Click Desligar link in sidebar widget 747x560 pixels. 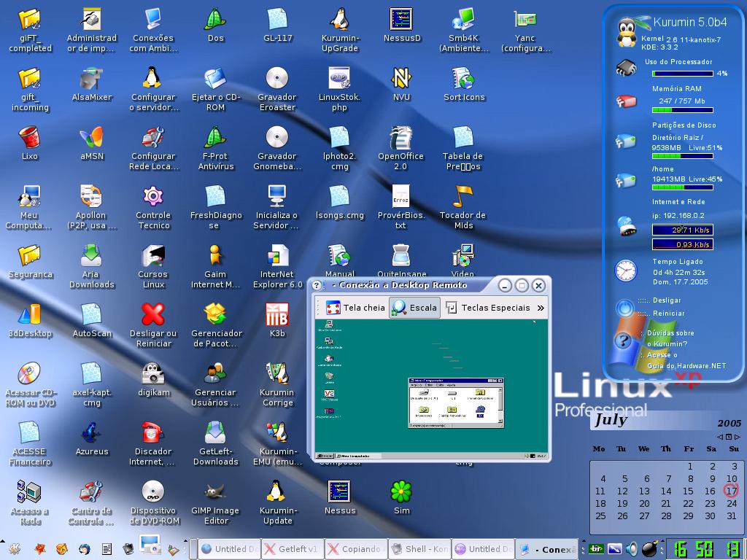coord(666,300)
